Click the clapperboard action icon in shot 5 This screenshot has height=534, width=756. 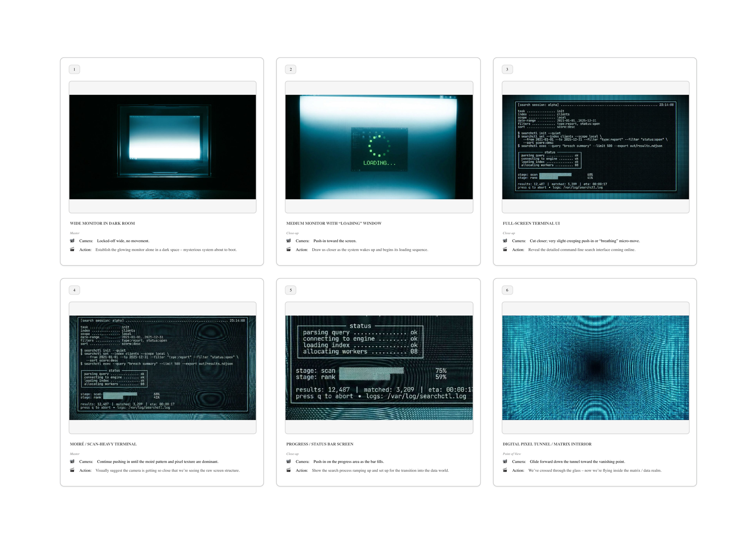[288, 470]
